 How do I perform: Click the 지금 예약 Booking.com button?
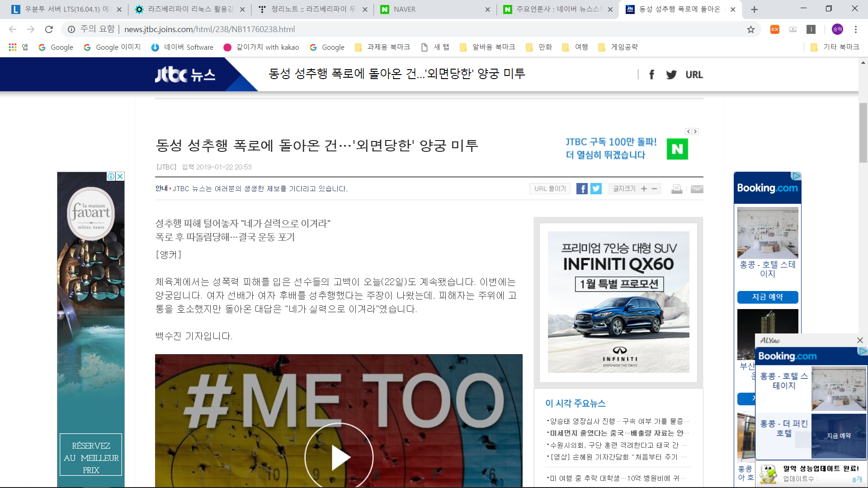tap(767, 297)
